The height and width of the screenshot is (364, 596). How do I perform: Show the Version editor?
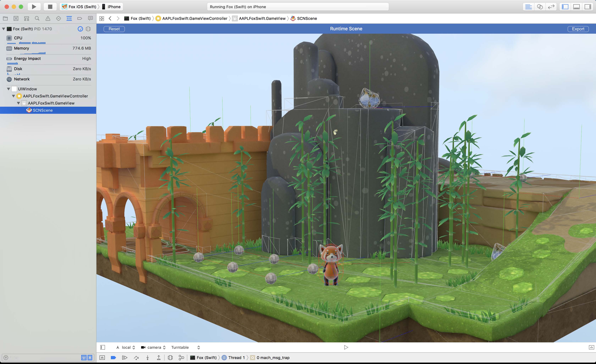[551, 7]
